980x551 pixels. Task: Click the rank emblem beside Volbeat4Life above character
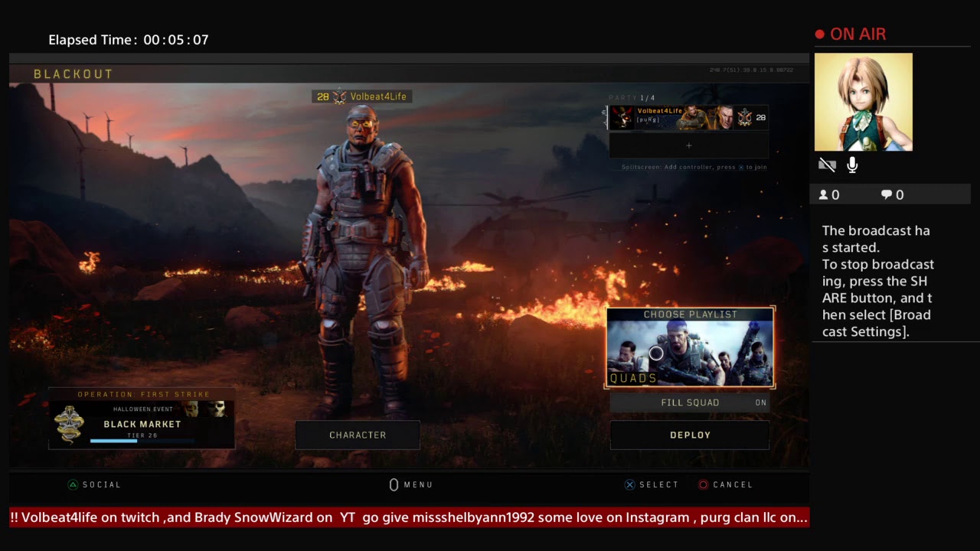coord(340,96)
